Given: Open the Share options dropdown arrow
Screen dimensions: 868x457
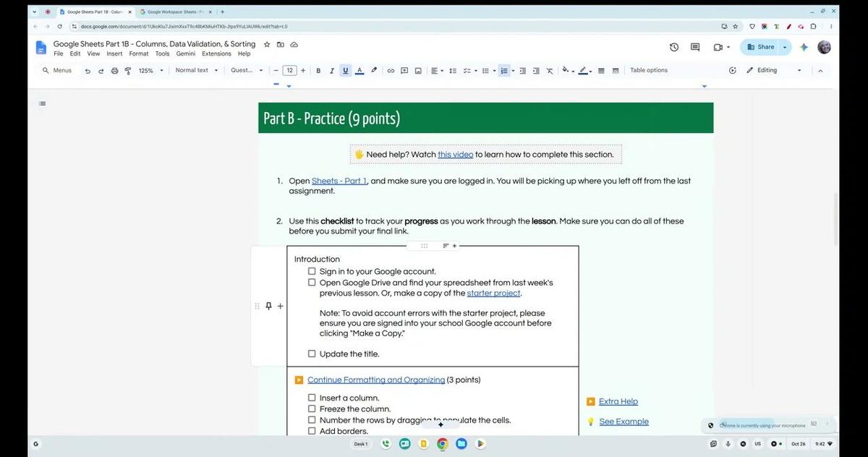Looking at the screenshot, I should (786, 47).
